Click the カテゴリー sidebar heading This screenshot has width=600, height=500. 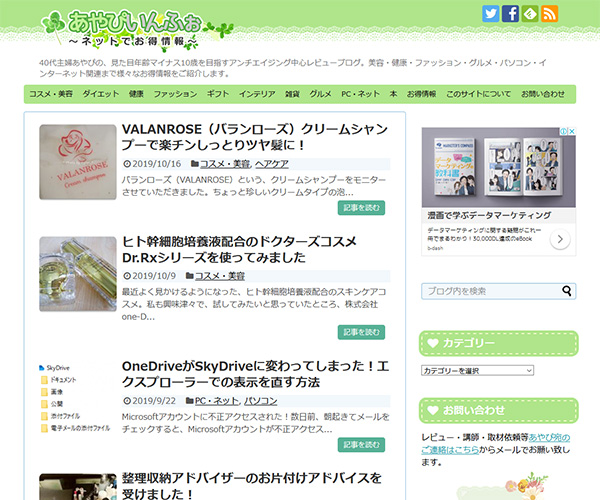pyautogui.click(x=499, y=343)
